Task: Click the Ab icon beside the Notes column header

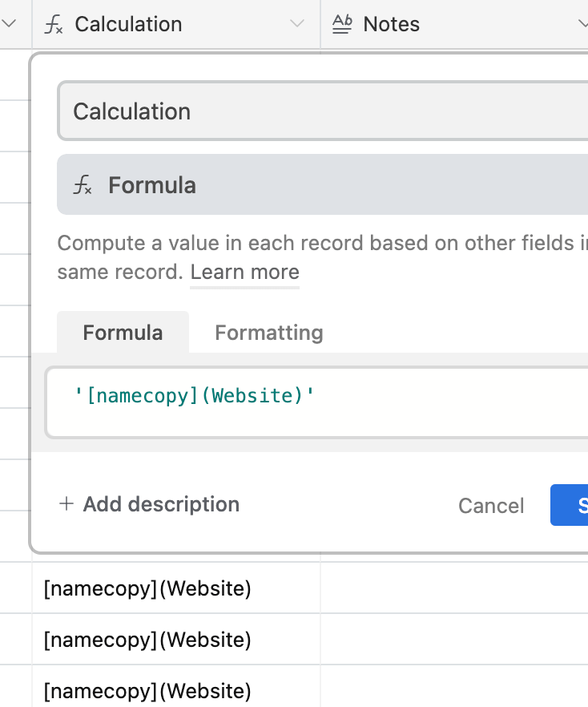Action: pos(342,24)
